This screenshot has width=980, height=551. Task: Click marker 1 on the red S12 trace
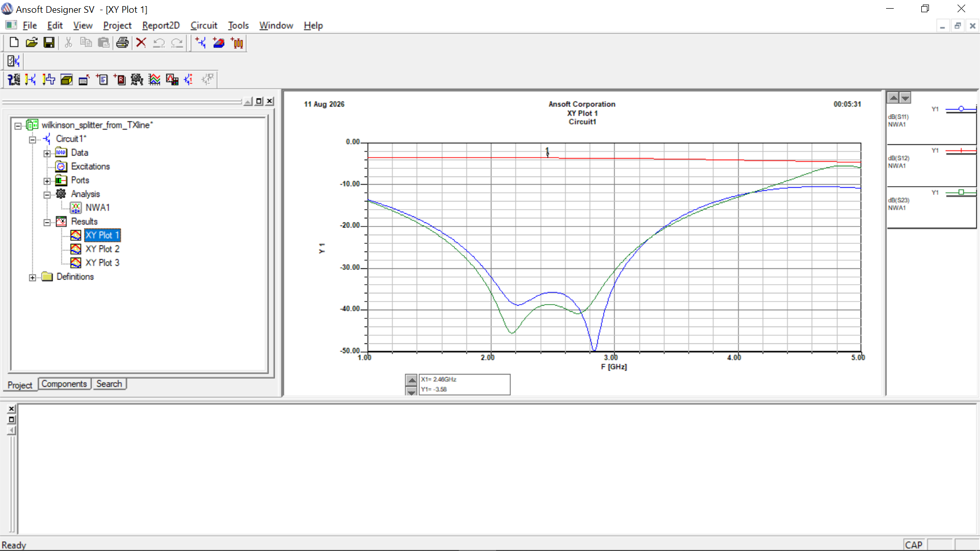pyautogui.click(x=547, y=152)
